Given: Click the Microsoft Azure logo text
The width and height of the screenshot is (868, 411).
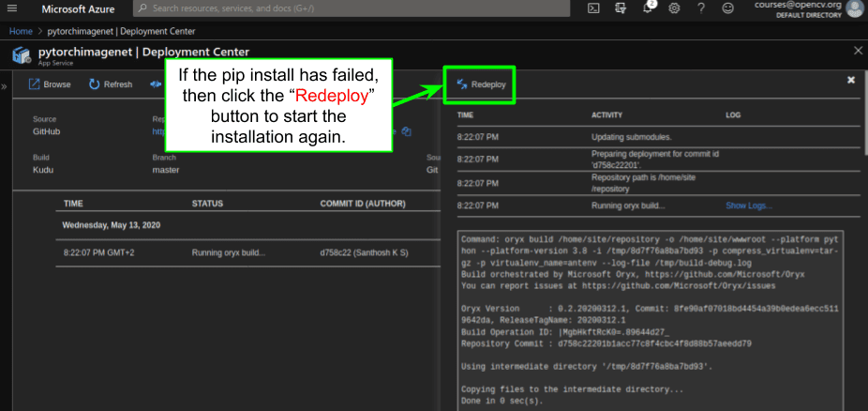Looking at the screenshot, I should click(x=78, y=8).
